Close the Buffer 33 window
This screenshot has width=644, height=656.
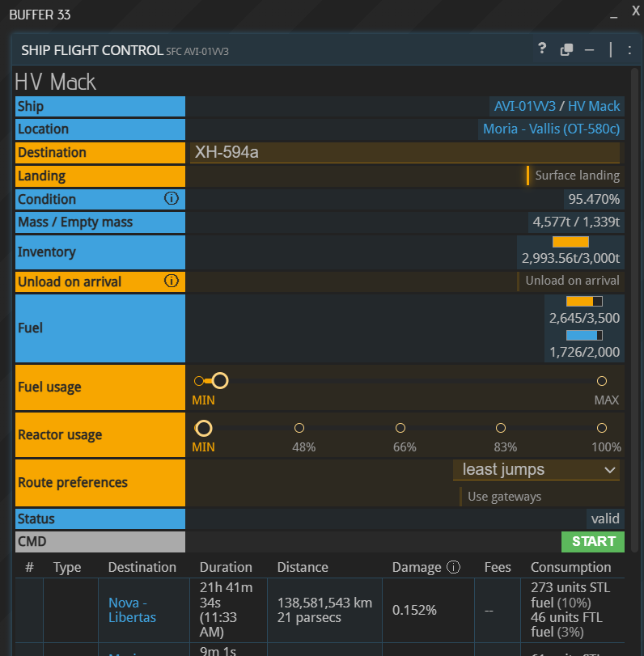coord(635,13)
